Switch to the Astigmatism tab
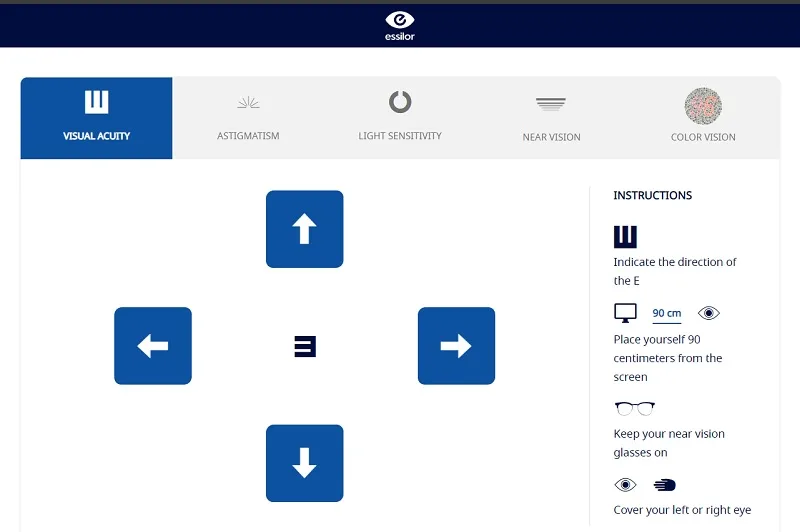 pos(248,118)
